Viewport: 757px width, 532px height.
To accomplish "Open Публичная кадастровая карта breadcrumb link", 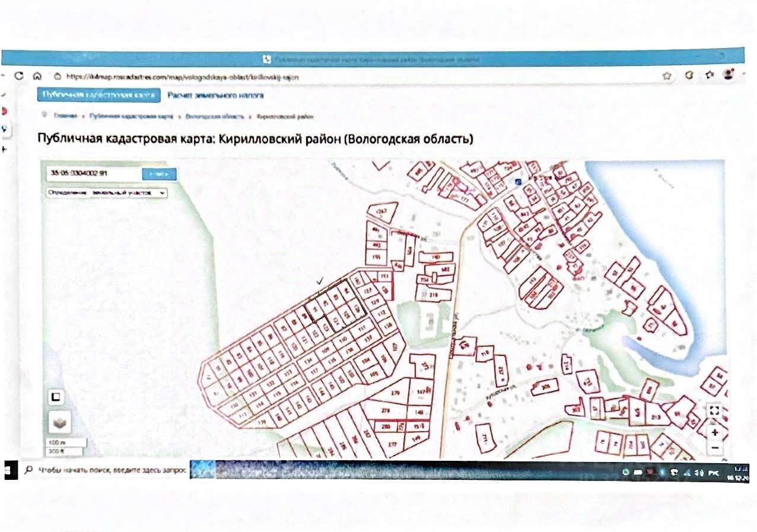I will tap(131, 116).
